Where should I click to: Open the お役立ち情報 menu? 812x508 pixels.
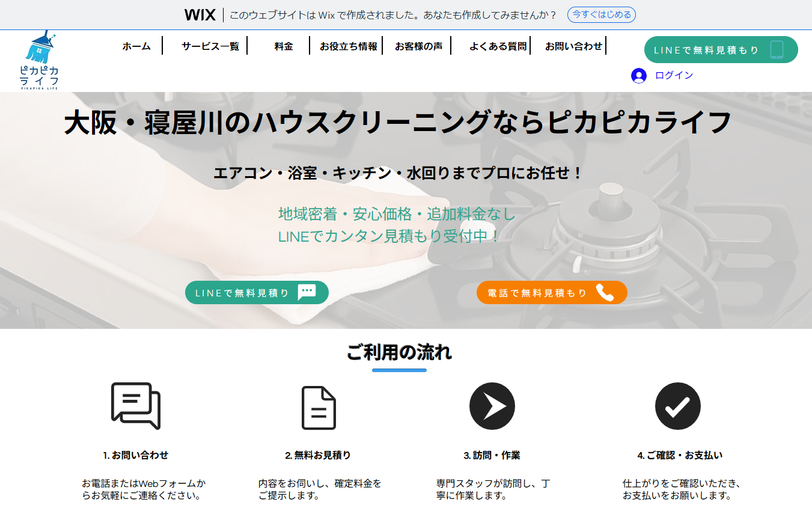349,46
